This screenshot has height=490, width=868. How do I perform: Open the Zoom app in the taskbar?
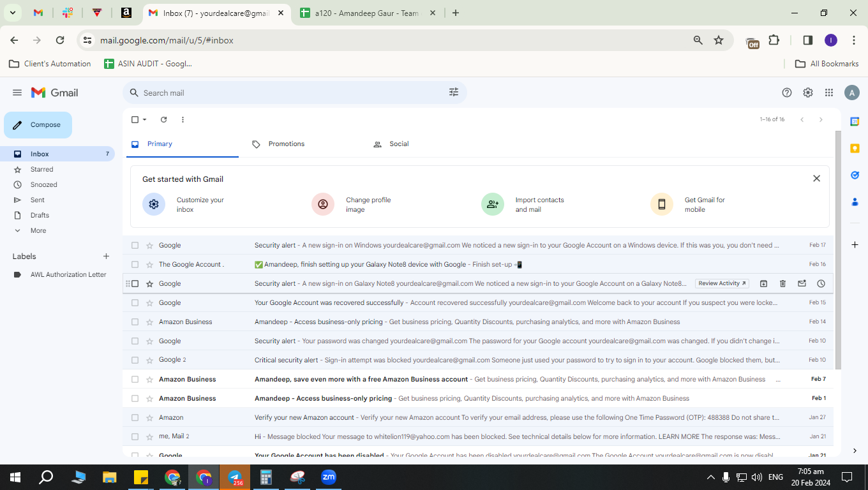pos(329,477)
